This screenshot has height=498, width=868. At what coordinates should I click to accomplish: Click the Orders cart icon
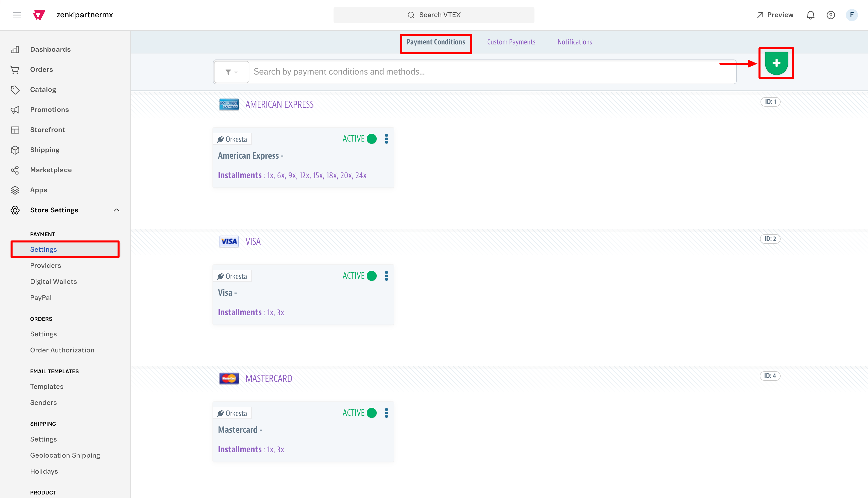click(15, 70)
